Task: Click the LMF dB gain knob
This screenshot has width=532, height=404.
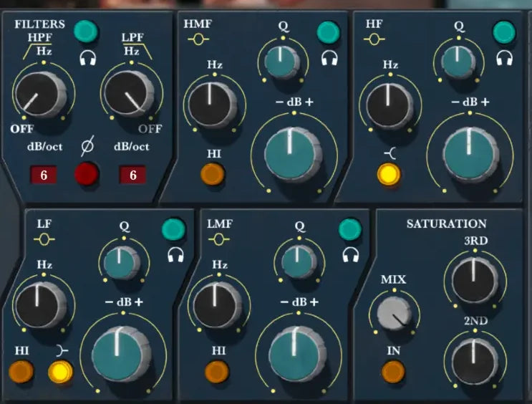Action: pyautogui.click(x=297, y=355)
